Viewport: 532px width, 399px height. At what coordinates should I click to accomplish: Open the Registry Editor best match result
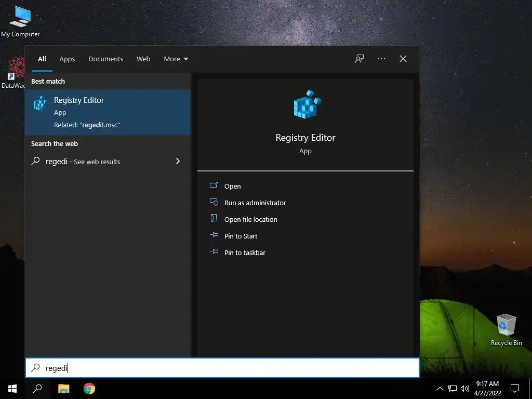108,112
